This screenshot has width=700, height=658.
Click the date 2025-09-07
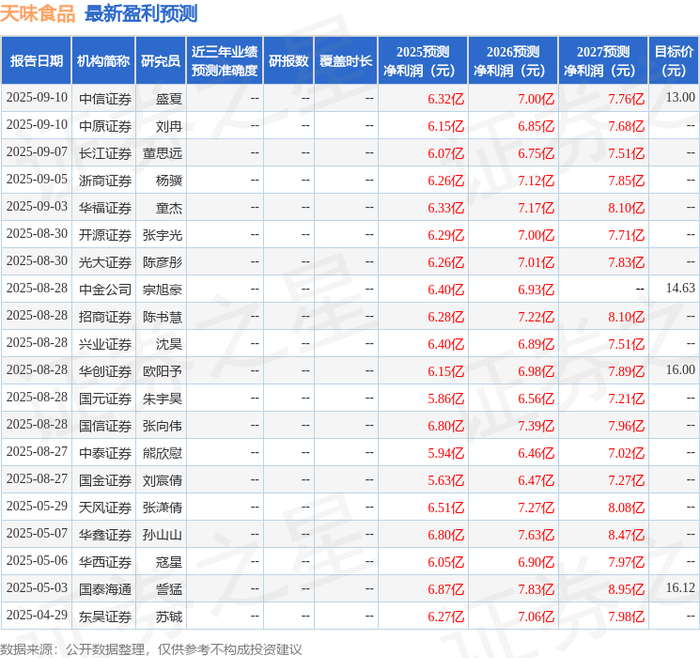37,152
